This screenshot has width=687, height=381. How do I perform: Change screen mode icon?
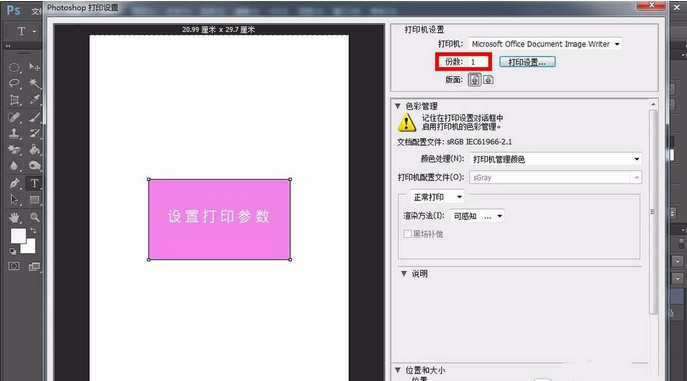pyautogui.click(x=34, y=266)
